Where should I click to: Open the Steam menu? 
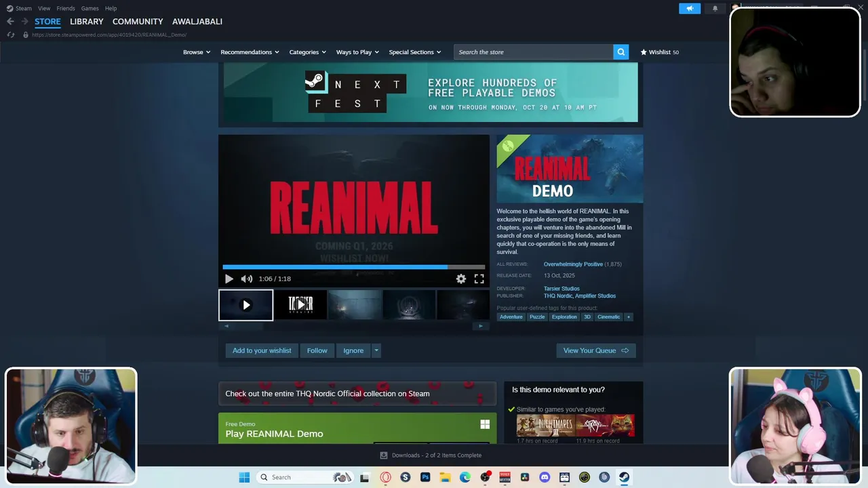coord(20,8)
